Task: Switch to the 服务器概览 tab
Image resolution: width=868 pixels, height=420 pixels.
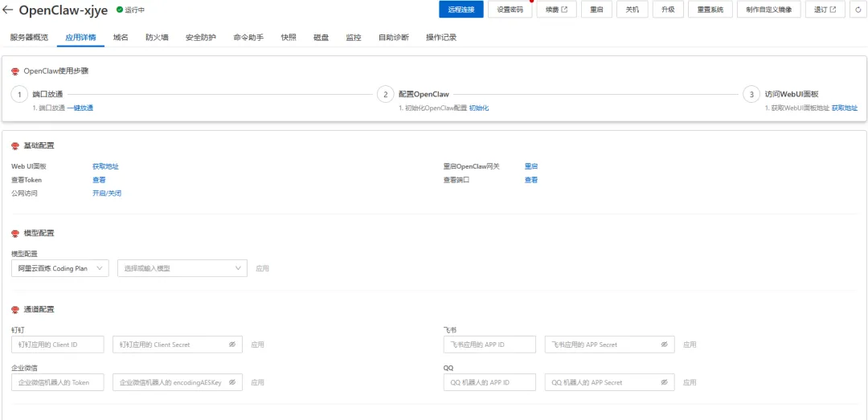Action: pyautogui.click(x=30, y=38)
